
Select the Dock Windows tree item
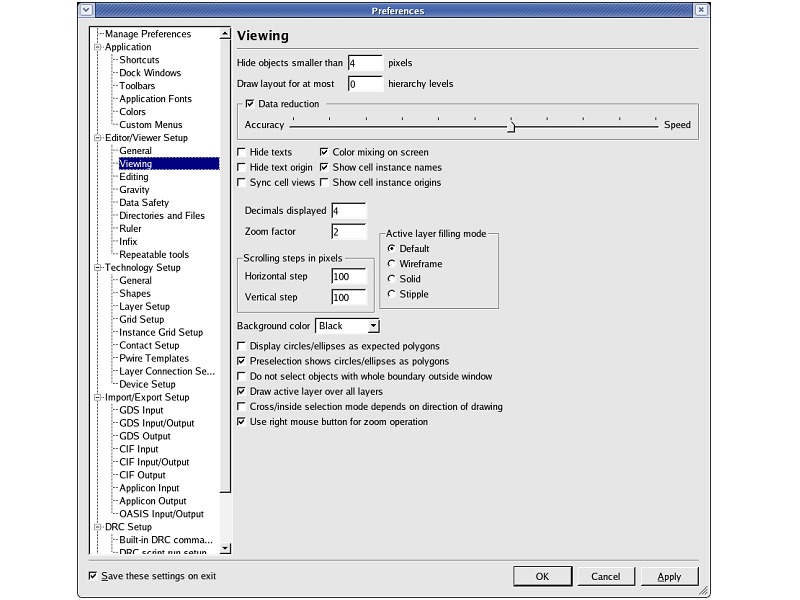pos(150,73)
